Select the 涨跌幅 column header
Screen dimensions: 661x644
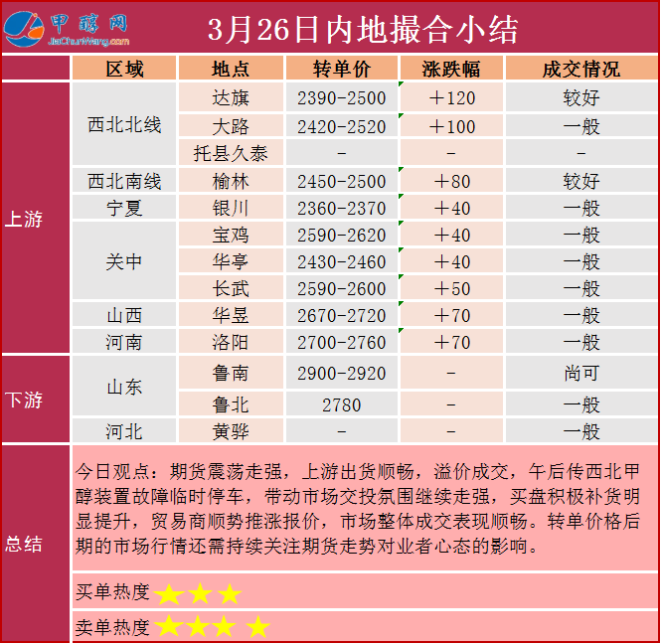click(x=451, y=69)
